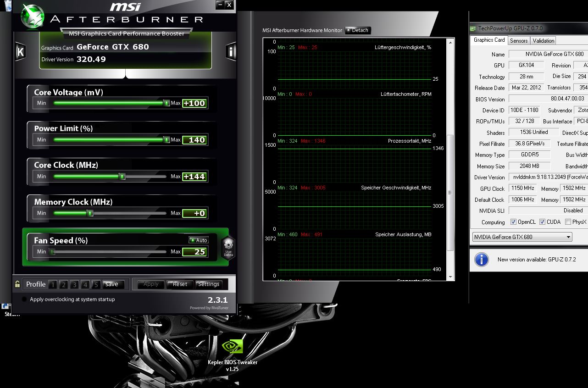588x388 pixels.
Task: Click the hardware monitor scroll down arrow
Action: pos(450,277)
